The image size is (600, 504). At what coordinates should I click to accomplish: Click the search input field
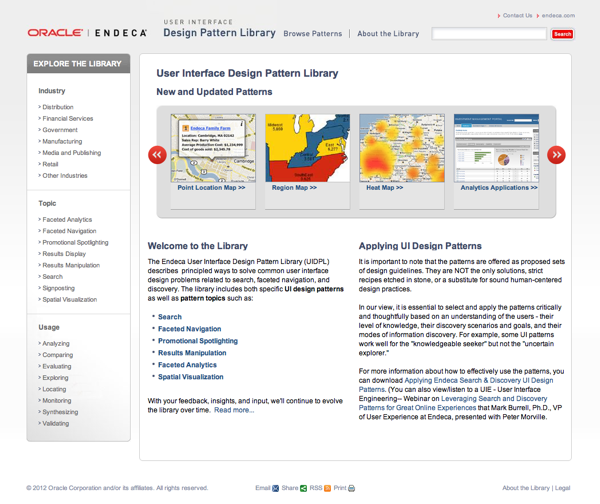(489, 34)
